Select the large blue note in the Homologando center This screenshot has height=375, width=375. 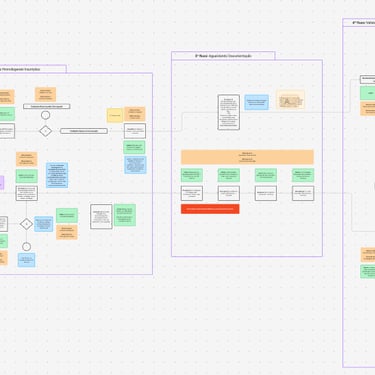click(57, 175)
